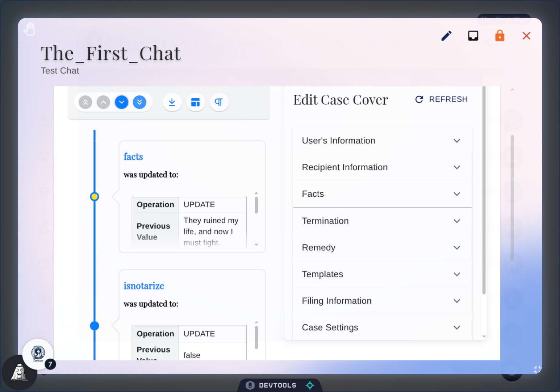
Task: Toggle paragraph marks with the pilcrow icon
Action: [219, 102]
